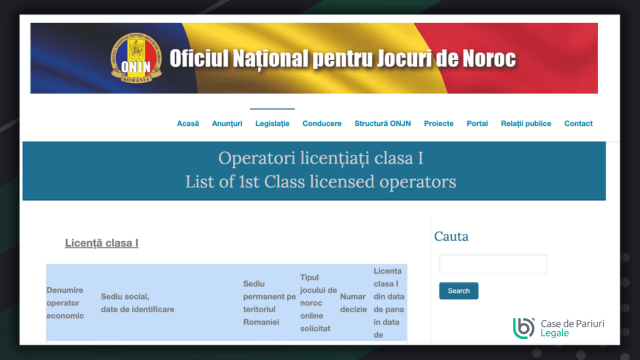Click the Licență clasa I link
Viewport: 640px width, 360px height.
(x=102, y=243)
